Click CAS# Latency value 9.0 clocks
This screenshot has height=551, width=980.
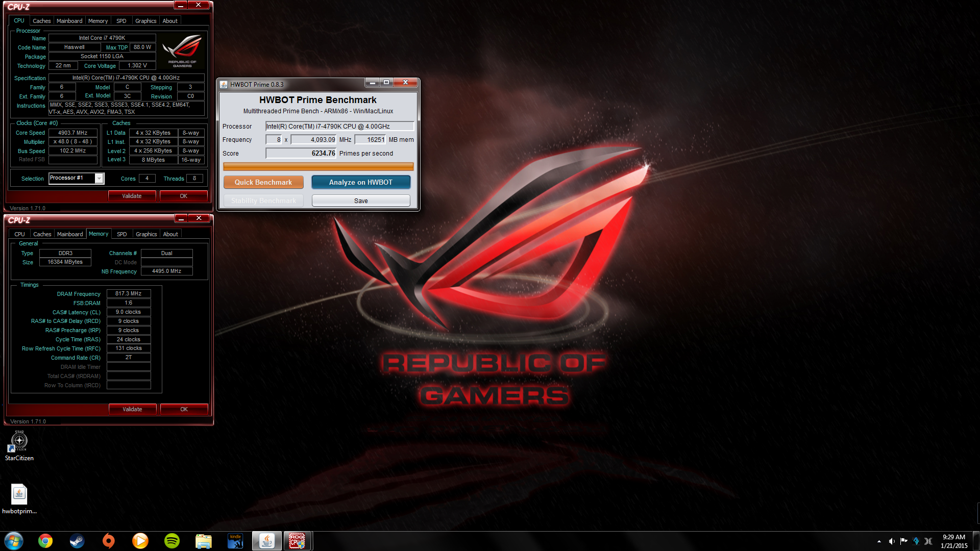128,312
